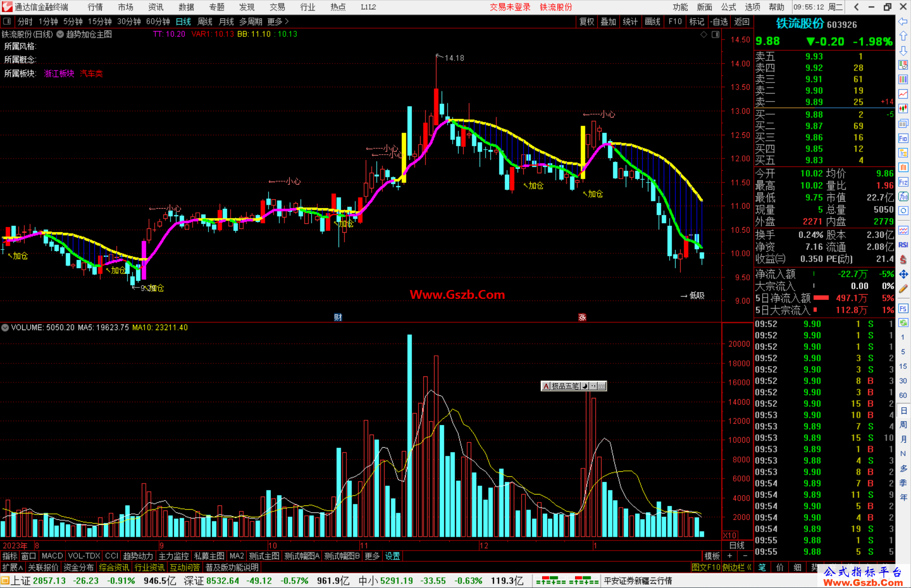Click the circle icon in the right sidebar
Image resolution: width=911 pixels, height=588 pixels.
(903, 211)
